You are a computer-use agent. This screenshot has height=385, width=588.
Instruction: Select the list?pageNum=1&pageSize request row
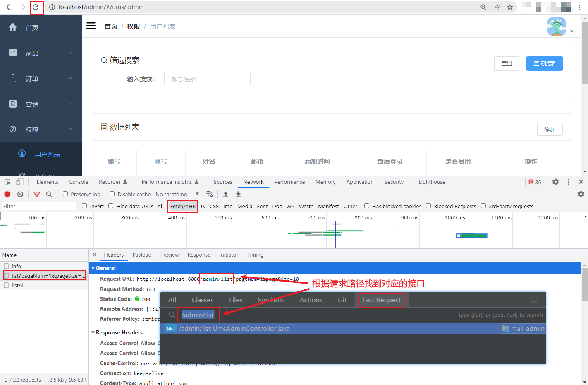click(x=44, y=276)
